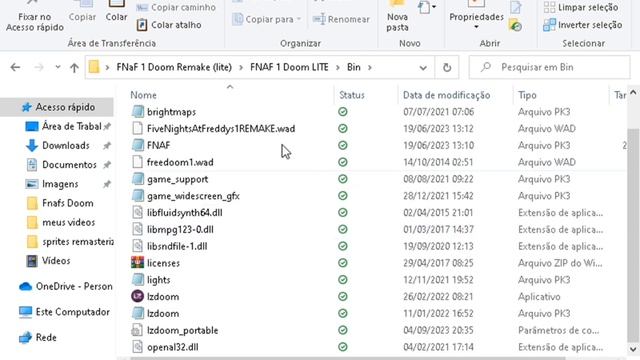Click the refresh button beside address bar
Image resolution: width=640 pixels, height=360 pixels.
coord(447,67)
